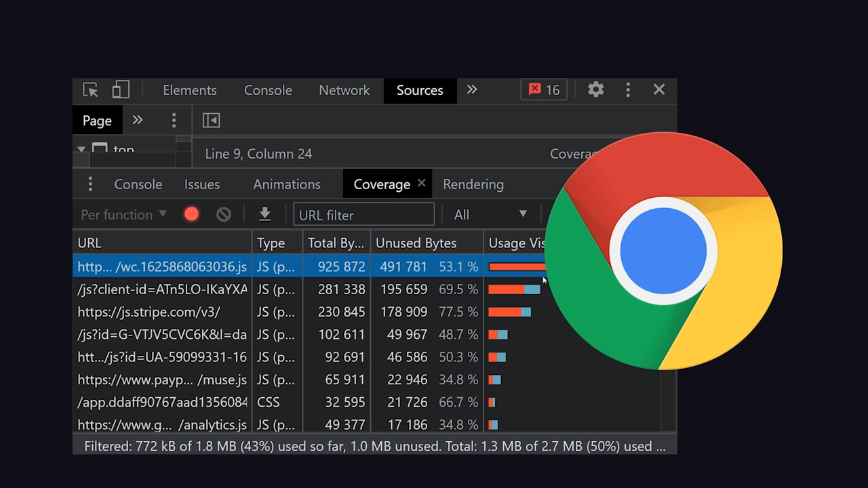Click the 195 659 unused bytes cell

pyautogui.click(x=403, y=289)
